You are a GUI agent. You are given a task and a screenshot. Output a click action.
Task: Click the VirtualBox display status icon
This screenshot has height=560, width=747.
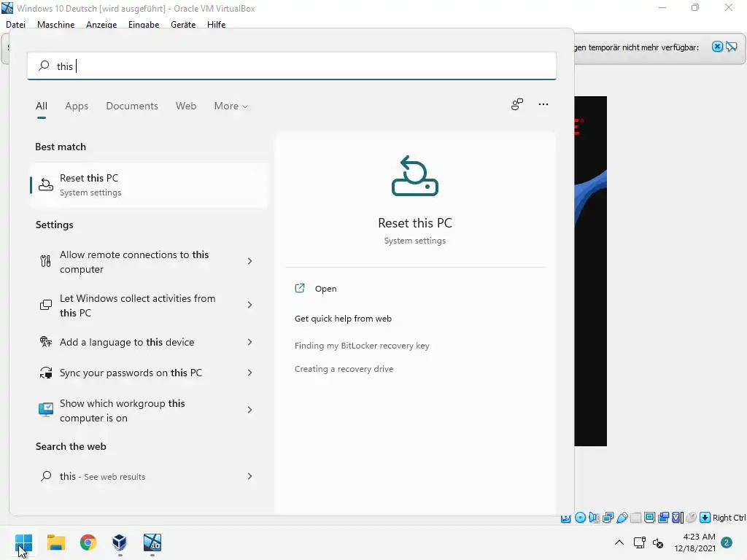coord(649,517)
